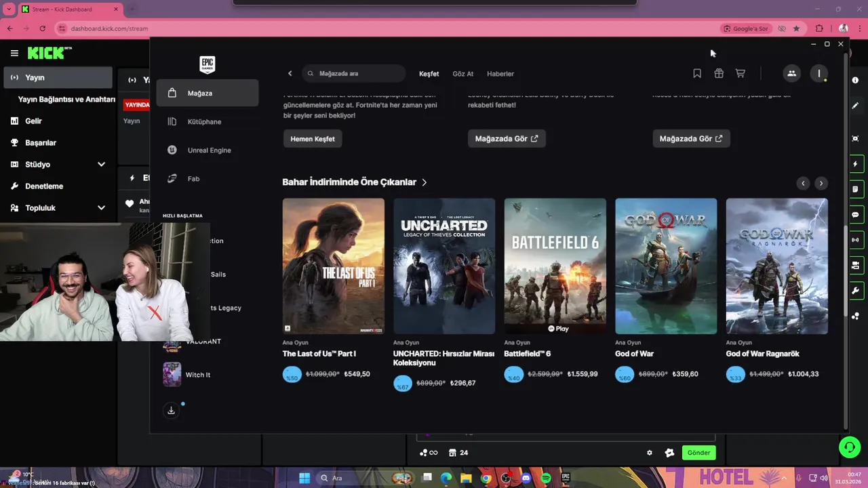Click Gönder chat send button

[x=698, y=453]
